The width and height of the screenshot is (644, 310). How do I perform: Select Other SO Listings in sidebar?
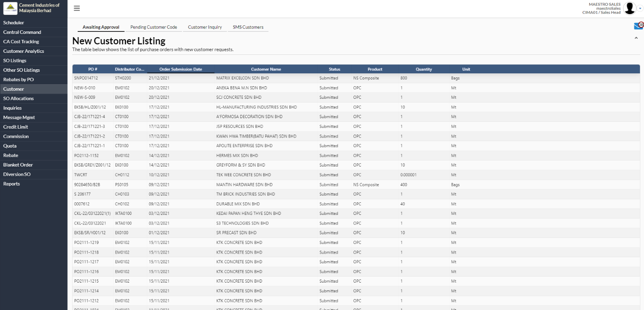pyautogui.click(x=34, y=70)
